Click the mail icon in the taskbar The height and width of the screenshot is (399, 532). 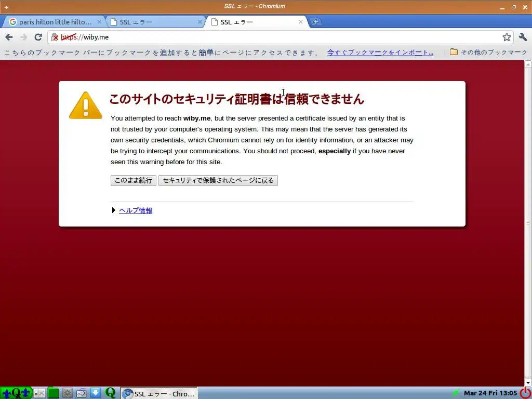click(x=82, y=393)
